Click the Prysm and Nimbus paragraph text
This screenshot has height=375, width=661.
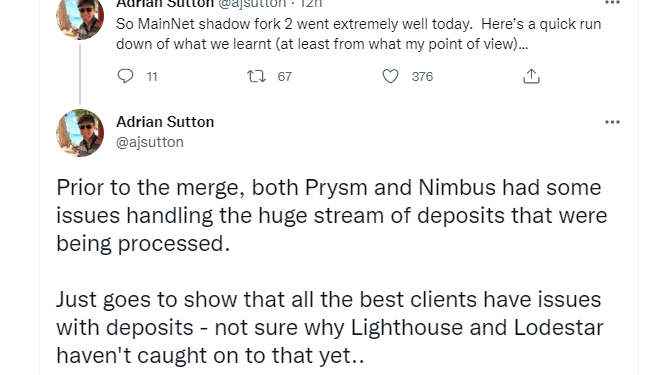[332, 215]
